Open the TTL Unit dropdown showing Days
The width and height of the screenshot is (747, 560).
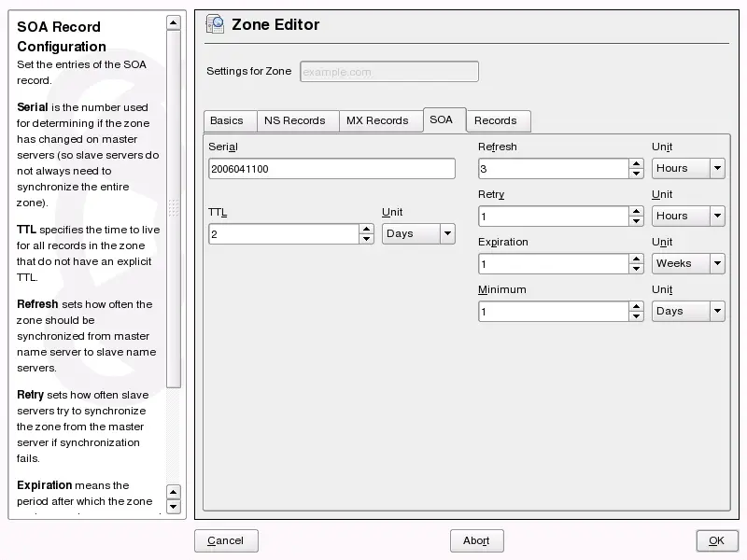(x=418, y=233)
